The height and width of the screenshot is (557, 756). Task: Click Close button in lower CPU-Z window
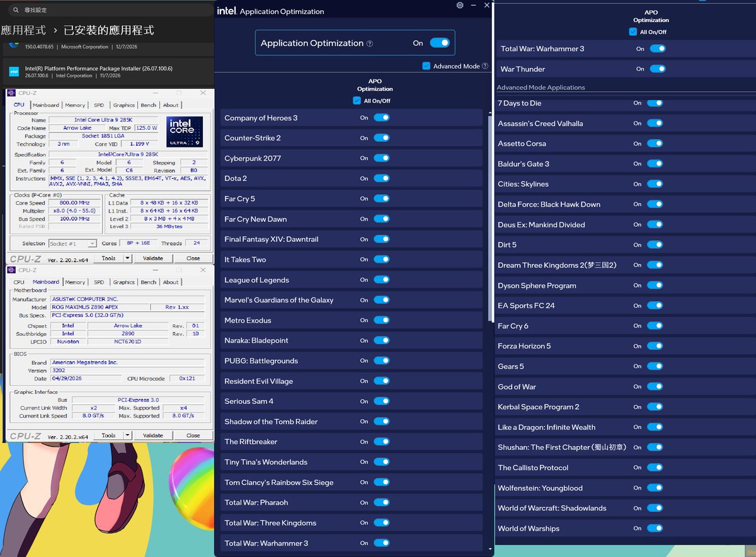click(x=193, y=435)
